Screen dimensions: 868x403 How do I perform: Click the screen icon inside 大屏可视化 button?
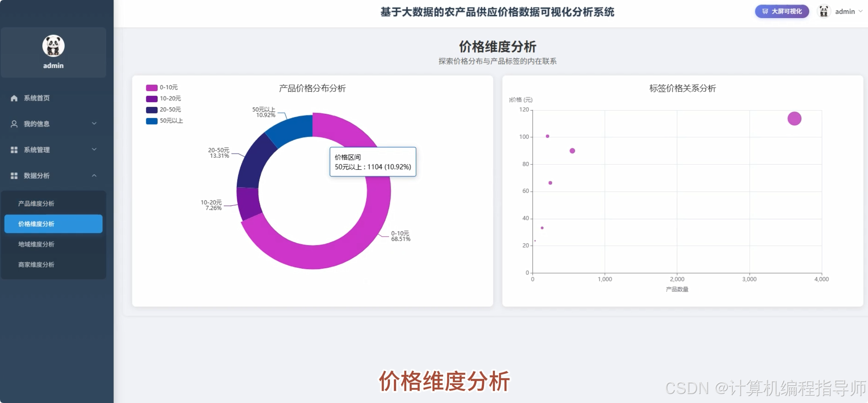pyautogui.click(x=766, y=12)
